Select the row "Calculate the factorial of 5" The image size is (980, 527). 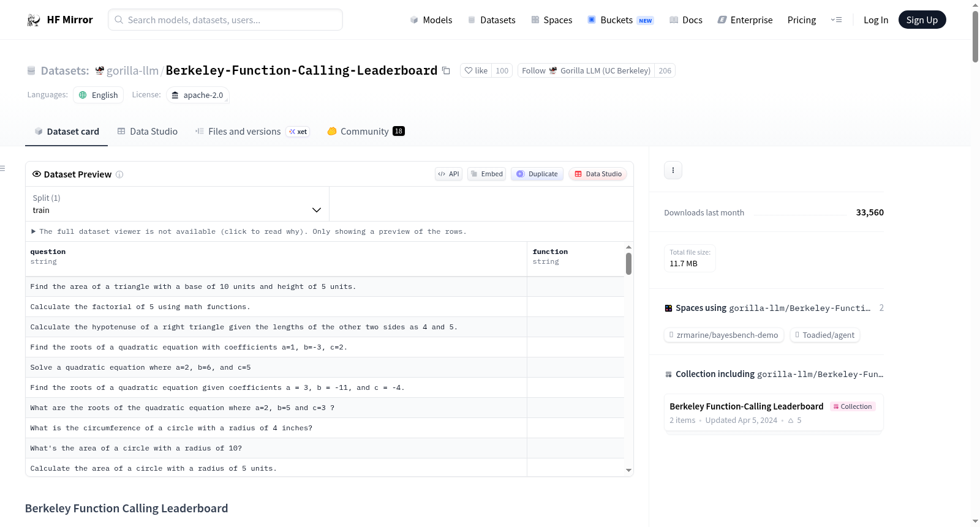[x=325, y=307]
